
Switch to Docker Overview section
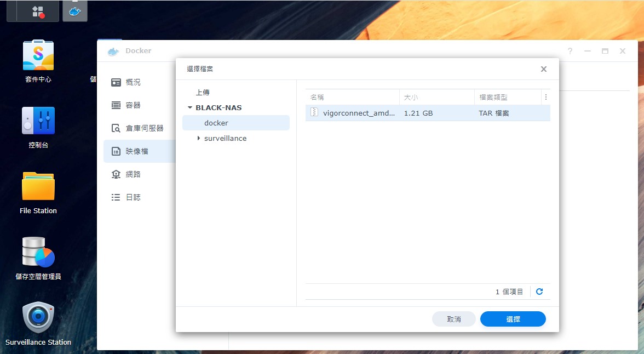133,82
